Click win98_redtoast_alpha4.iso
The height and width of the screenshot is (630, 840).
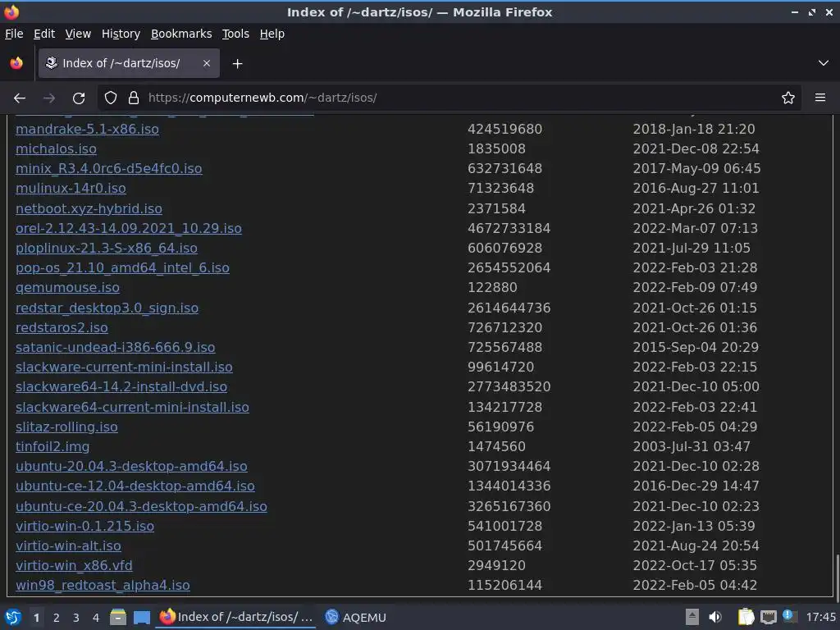pos(103,586)
